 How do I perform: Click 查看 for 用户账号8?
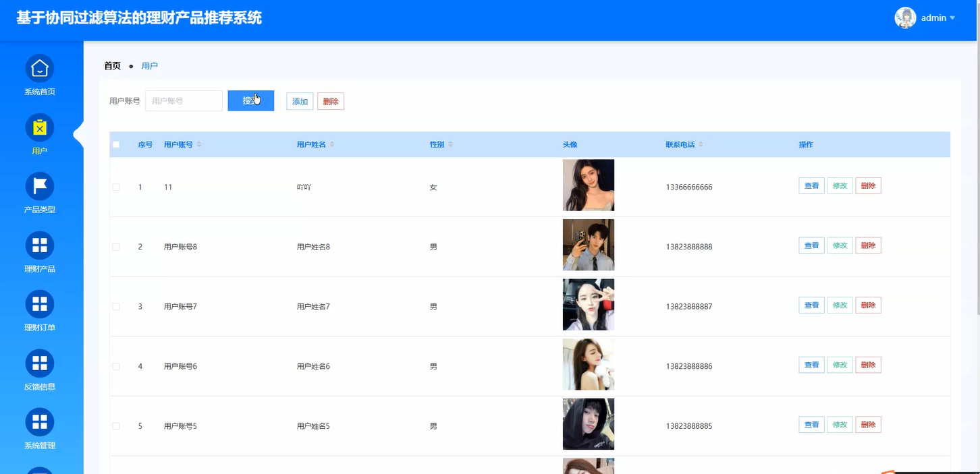point(811,245)
